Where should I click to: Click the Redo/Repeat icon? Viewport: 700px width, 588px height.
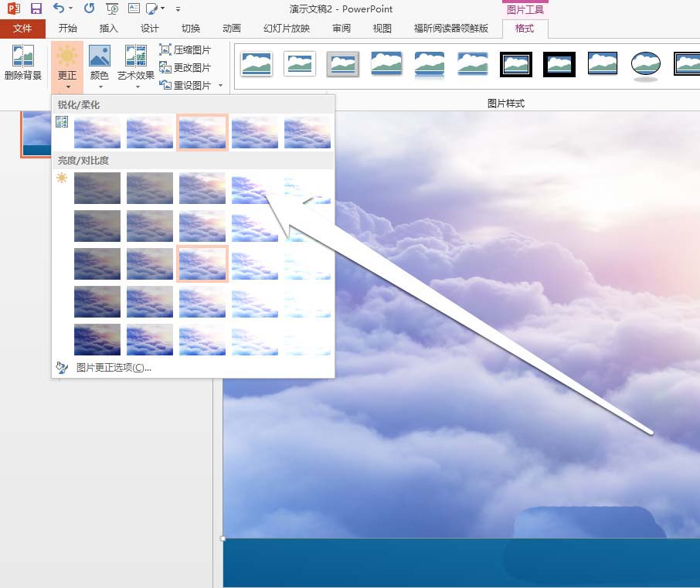(90, 8)
